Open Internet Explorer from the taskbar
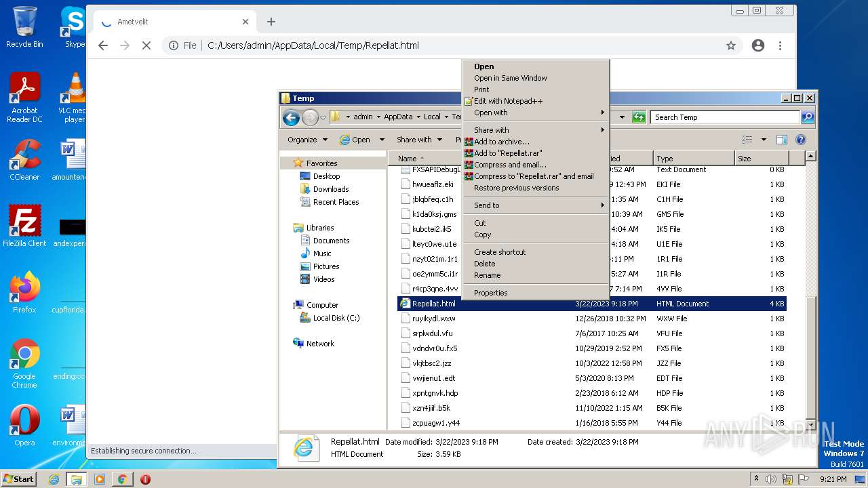The width and height of the screenshot is (868, 488). tap(54, 479)
